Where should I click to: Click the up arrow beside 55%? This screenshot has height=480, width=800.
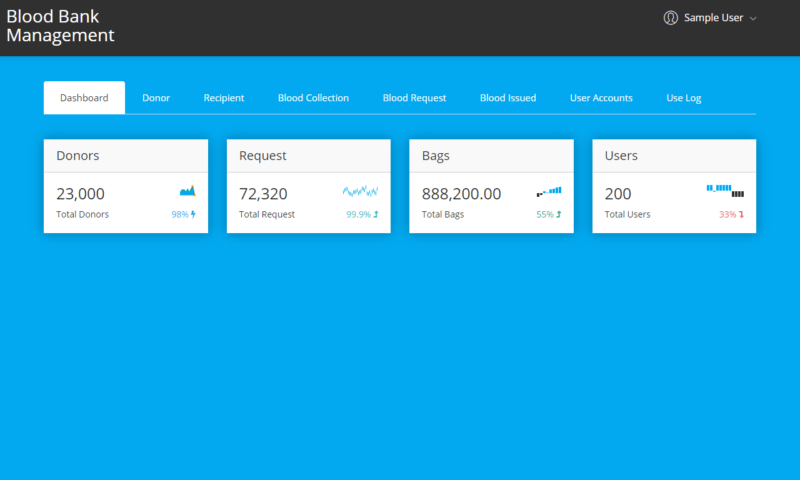559,214
